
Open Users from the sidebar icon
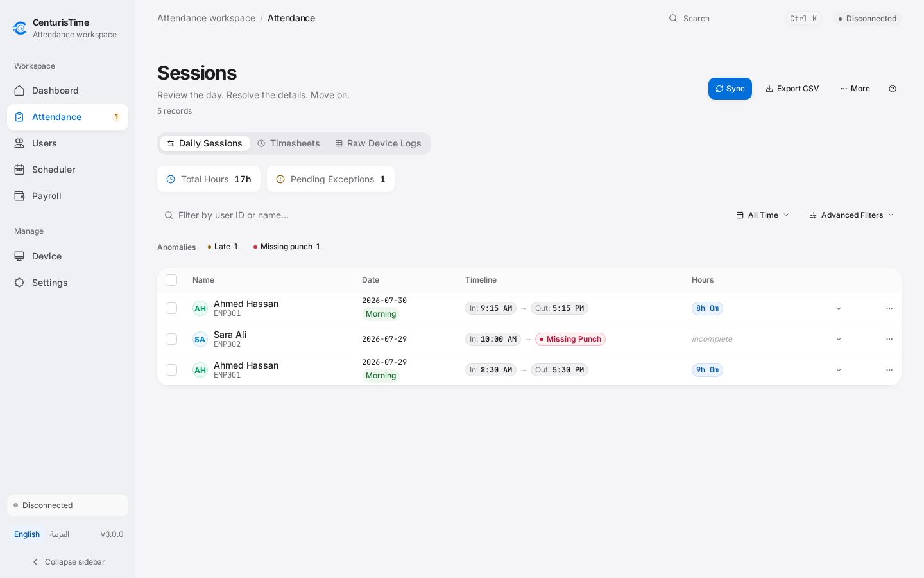19,143
